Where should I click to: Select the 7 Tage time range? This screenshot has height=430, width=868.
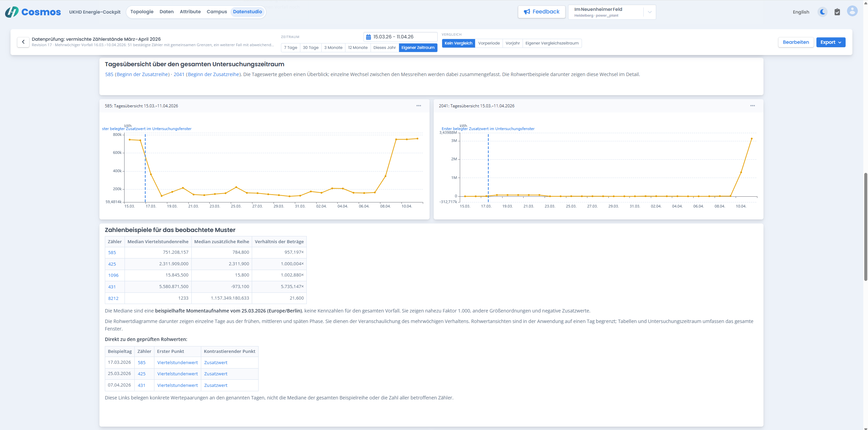(290, 48)
